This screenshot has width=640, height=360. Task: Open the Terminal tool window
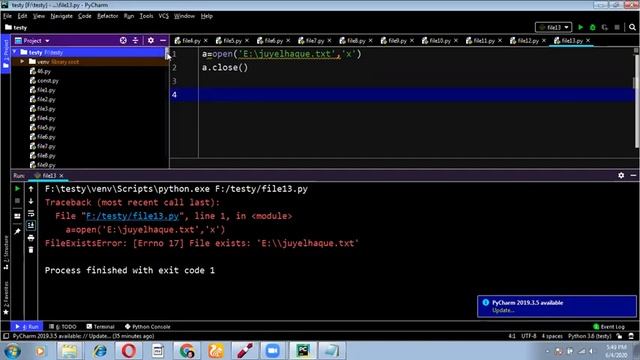[x=100, y=327]
